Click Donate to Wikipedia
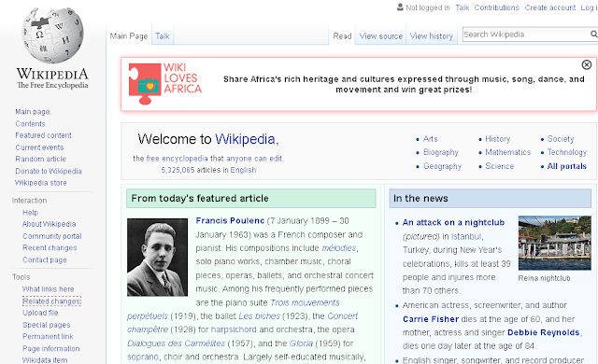Screen dimensions: 598x364 coord(49,171)
